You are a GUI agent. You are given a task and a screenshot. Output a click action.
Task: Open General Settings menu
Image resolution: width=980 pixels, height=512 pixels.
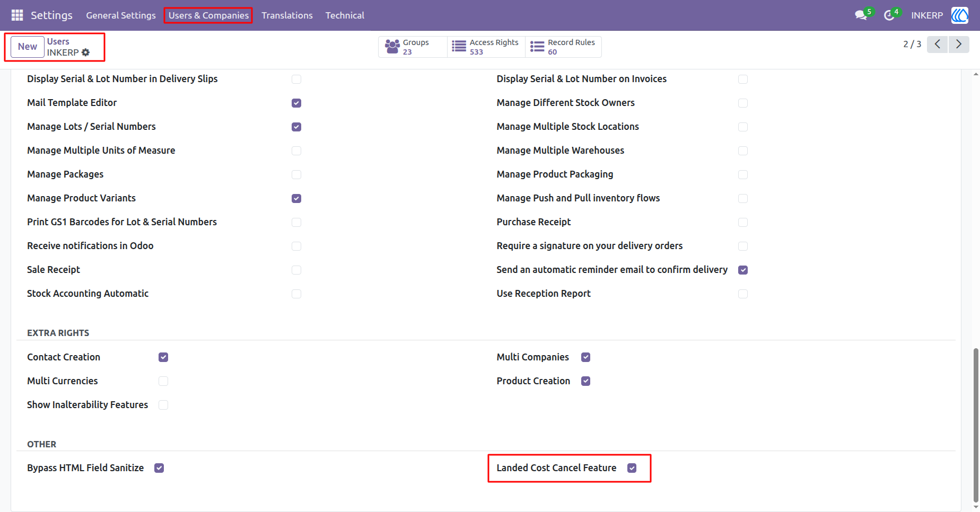(x=121, y=15)
